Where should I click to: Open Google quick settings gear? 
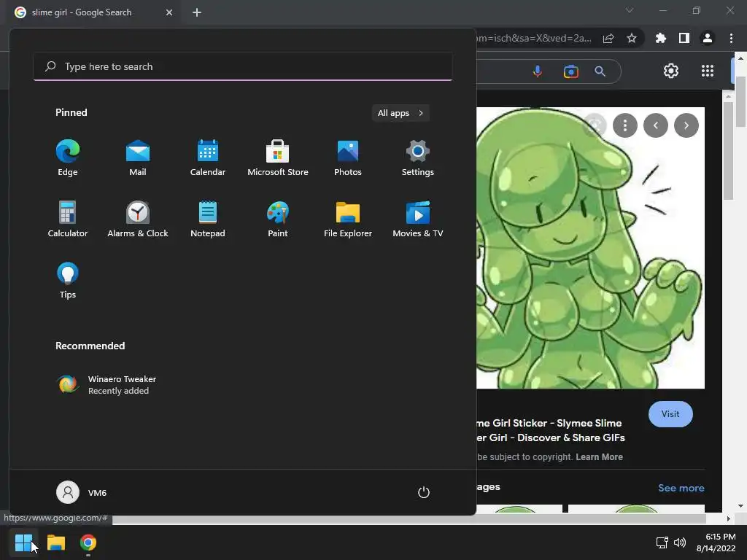coord(671,71)
